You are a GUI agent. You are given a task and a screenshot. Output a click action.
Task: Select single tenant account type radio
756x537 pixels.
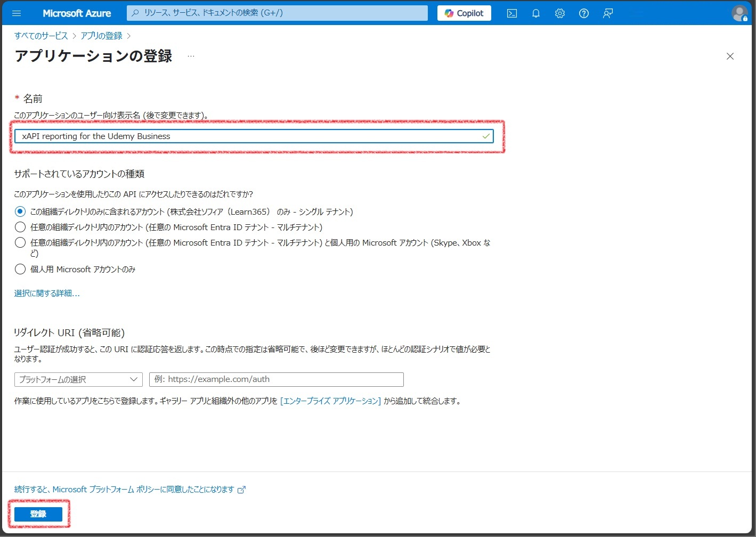(20, 211)
